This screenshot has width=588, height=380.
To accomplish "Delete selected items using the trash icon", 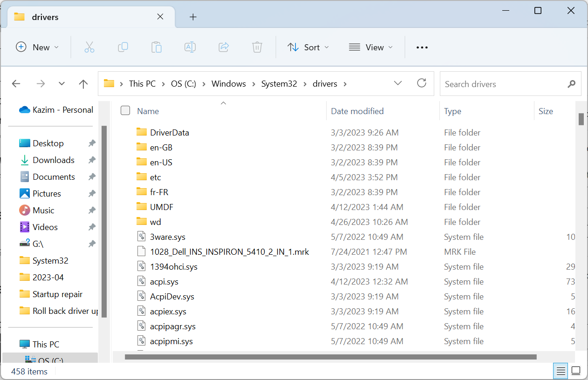I will pos(257,47).
